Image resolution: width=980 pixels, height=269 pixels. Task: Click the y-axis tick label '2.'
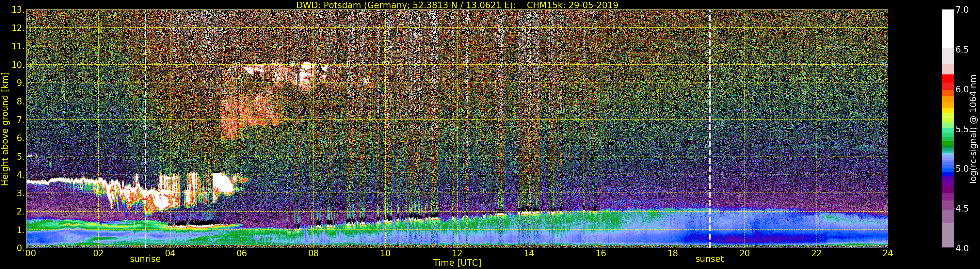(x=20, y=211)
